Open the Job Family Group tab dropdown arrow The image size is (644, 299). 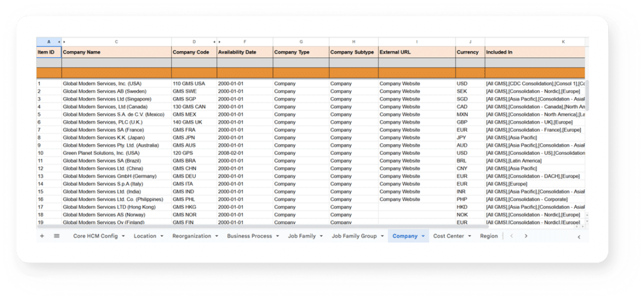point(382,236)
